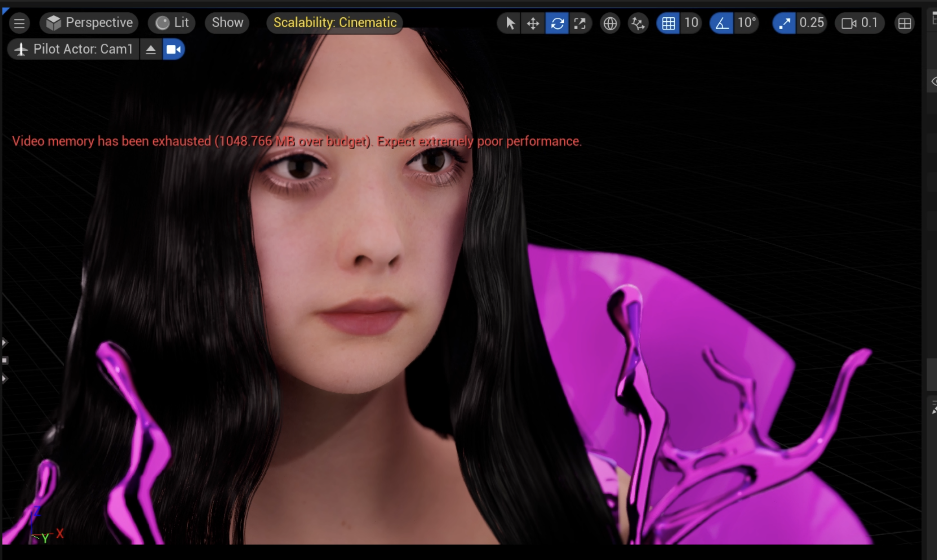The height and width of the screenshot is (560, 937).
Task: Open rotation snap 10° dropdown
Action: click(746, 23)
